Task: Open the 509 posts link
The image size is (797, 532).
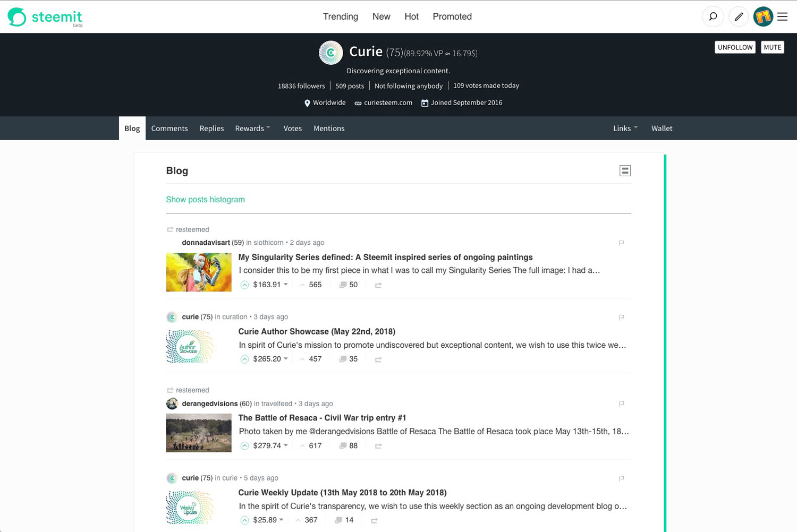Action: click(x=350, y=86)
